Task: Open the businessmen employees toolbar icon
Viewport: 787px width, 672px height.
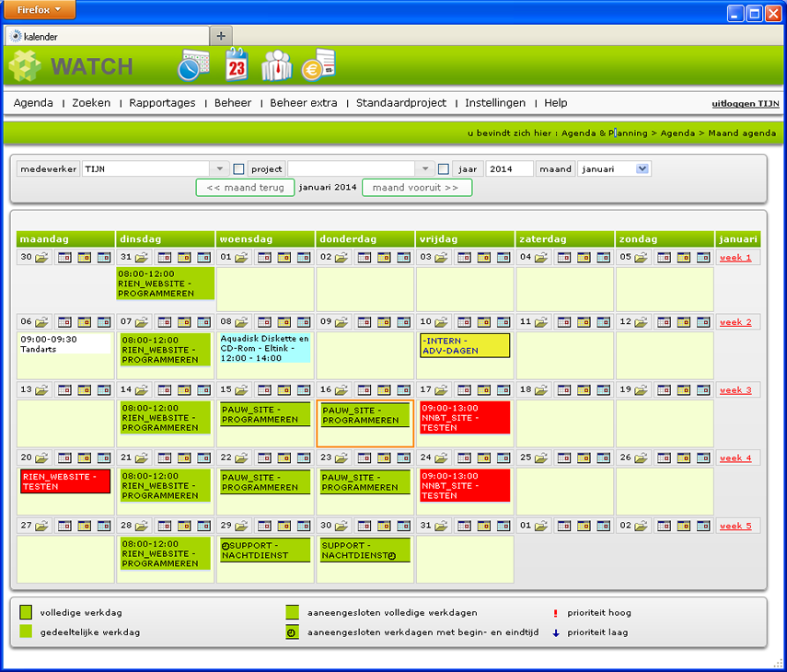Action: pos(276,65)
